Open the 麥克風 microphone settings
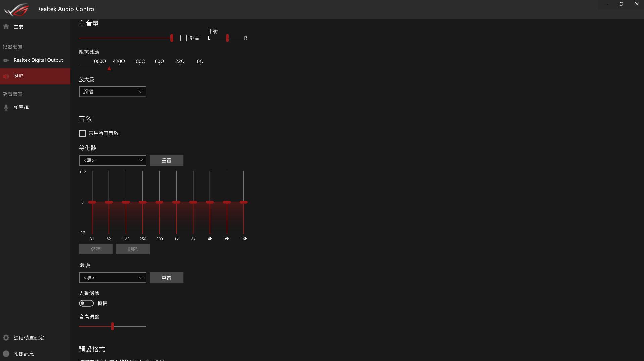 [35, 107]
